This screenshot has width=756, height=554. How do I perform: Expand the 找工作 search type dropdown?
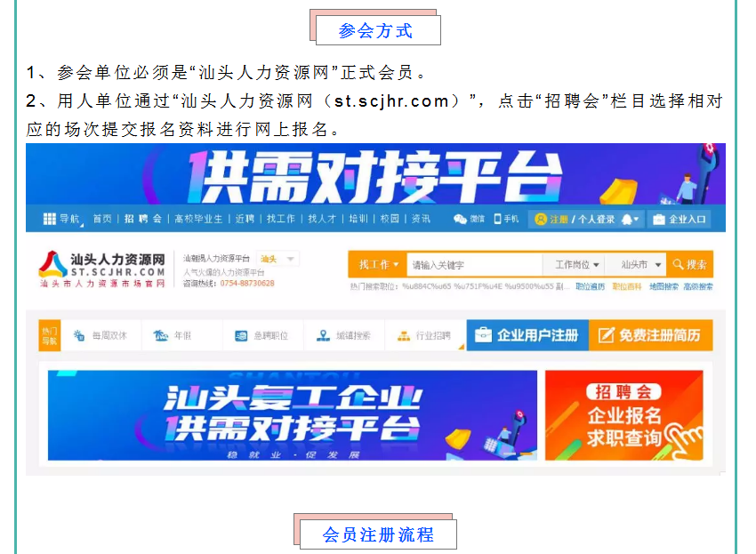coord(378,265)
